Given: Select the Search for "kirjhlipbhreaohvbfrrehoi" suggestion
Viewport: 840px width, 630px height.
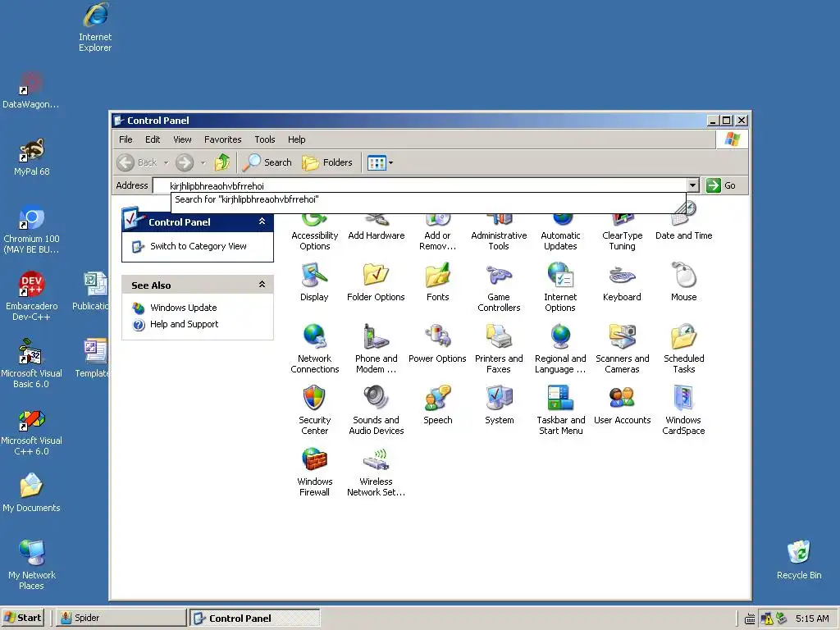Looking at the screenshot, I should click(x=428, y=199).
